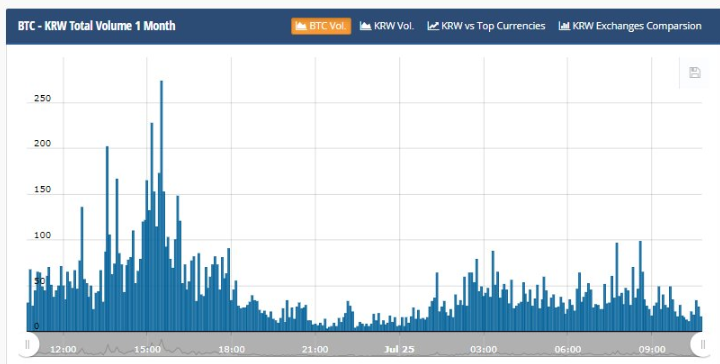The image size is (720, 364).
Task: Click the 21:00 marker on range navigator
Action: (x=315, y=349)
